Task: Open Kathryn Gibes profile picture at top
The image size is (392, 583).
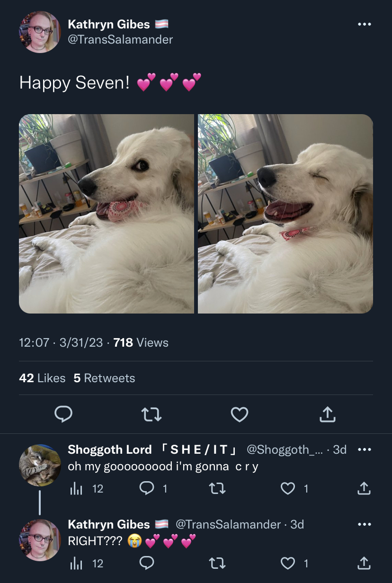Action: point(40,32)
